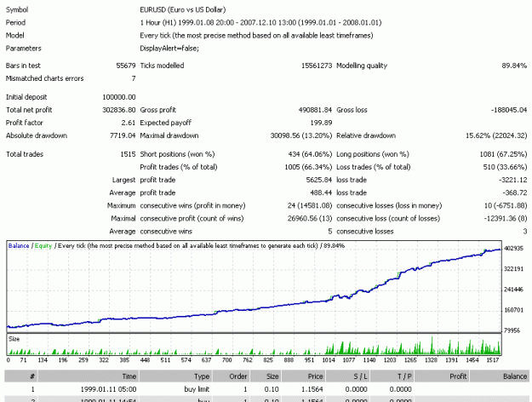Screen dimensions: 532x402
Task: Click the chart axis value 241446
Action: pos(513,290)
